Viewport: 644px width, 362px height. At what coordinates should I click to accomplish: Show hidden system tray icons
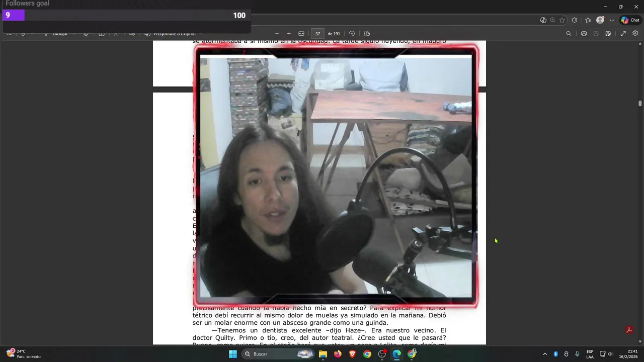545,354
